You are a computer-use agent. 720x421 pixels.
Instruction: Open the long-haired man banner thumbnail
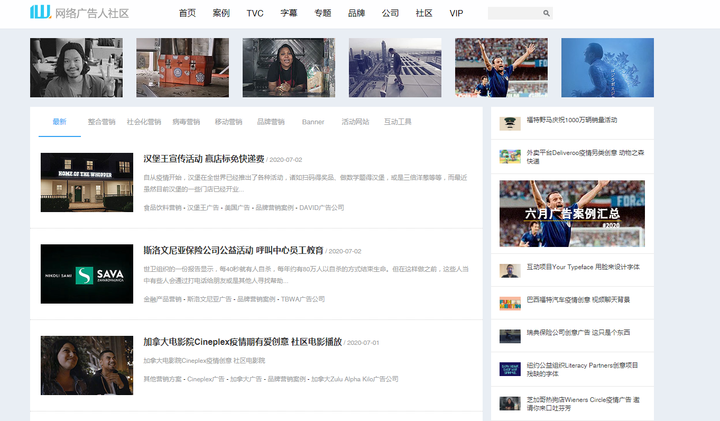pos(76,67)
